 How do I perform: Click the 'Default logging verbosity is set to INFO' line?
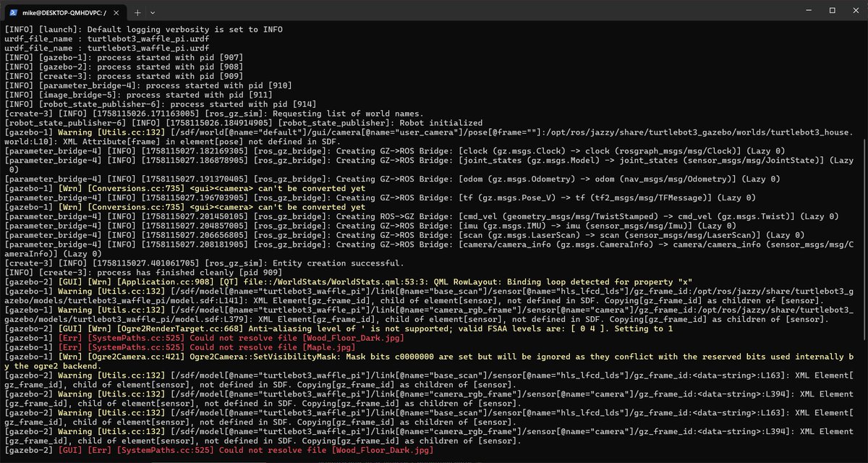pyautogui.click(x=143, y=30)
